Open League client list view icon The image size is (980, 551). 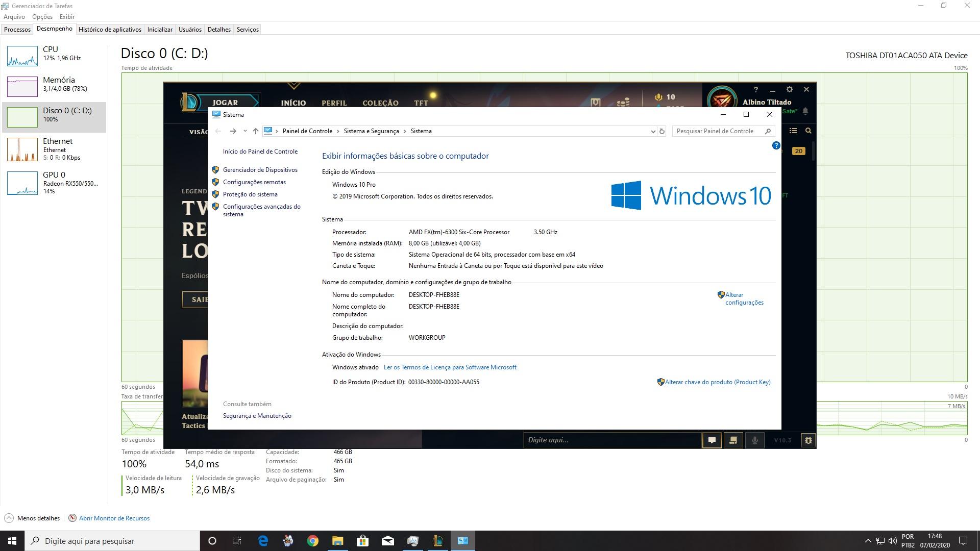[x=793, y=131]
